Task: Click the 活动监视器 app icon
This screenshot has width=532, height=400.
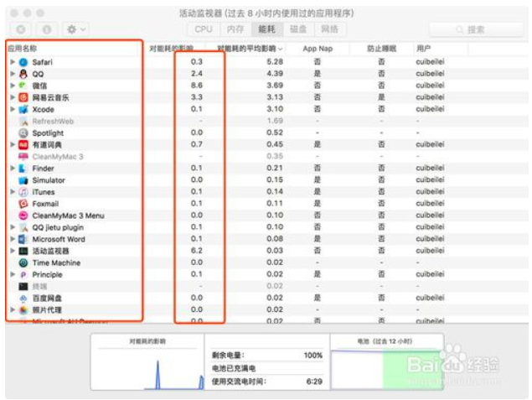Action: click(23, 251)
